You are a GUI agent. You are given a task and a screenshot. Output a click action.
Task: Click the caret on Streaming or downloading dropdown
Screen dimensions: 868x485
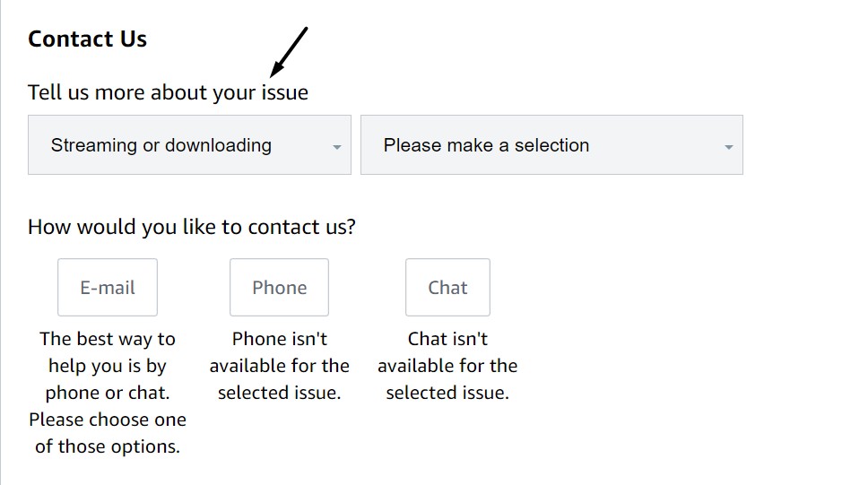coord(336,146)
